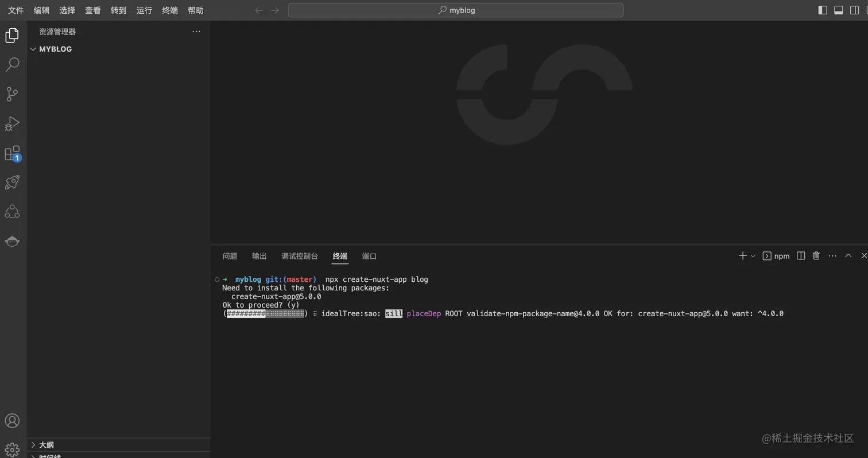Viewport: 868px width, 458px height.
Task: Open the Search view in activity bar
Action: tap(12, 64)
